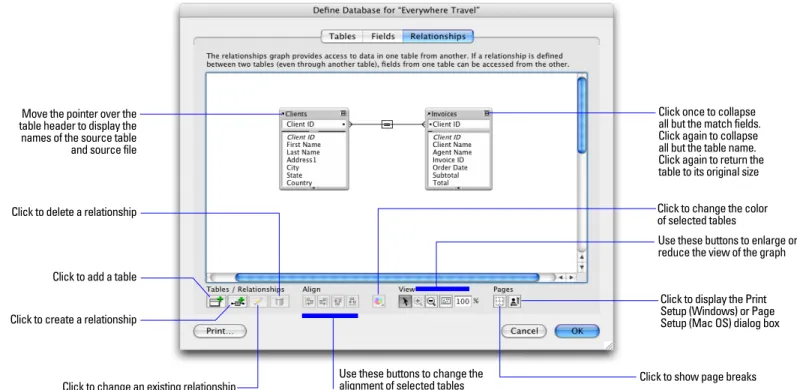Select Agent Name field in Invoices table
This screenshot has width=797, height=390.
[x=452, y=152]
